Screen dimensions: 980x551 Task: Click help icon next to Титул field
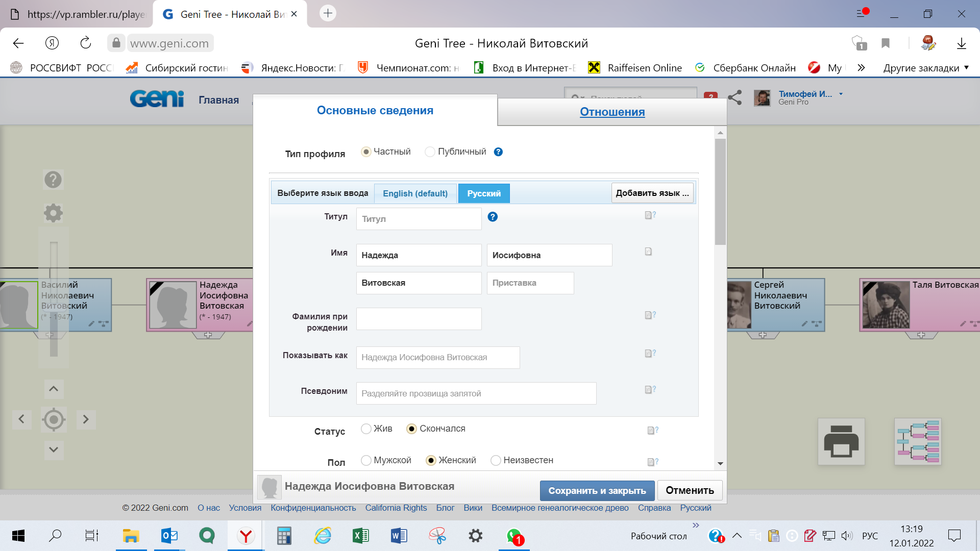click(x=493, y=217)
